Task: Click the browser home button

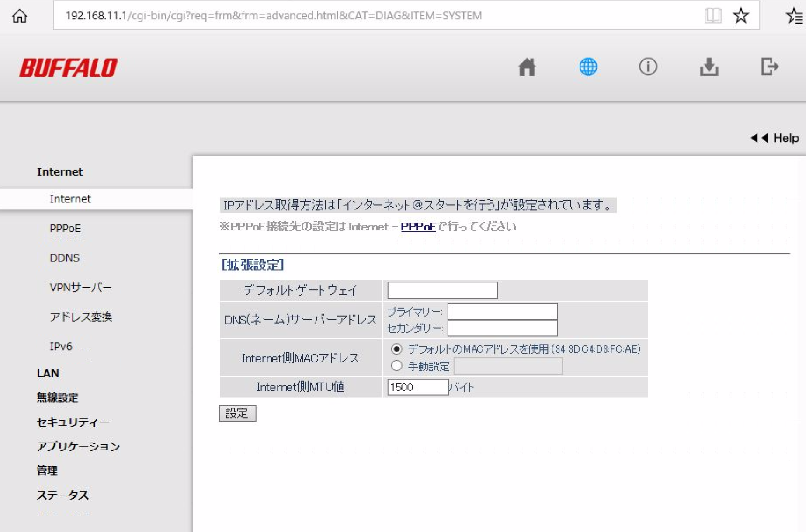Action: [x=20, y=16]
